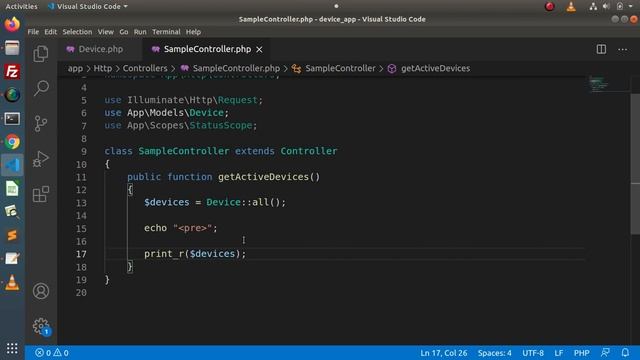Open the system status menu dropdown

pos(630,7)
